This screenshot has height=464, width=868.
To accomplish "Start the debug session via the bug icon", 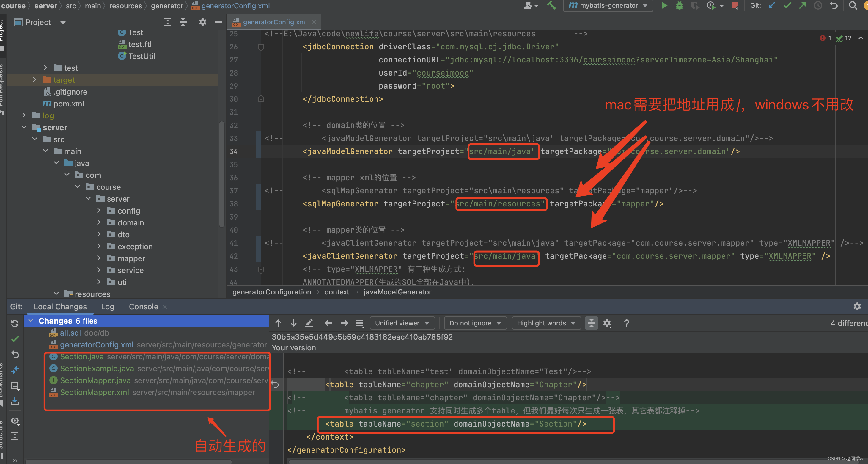I will click(679, 6).
